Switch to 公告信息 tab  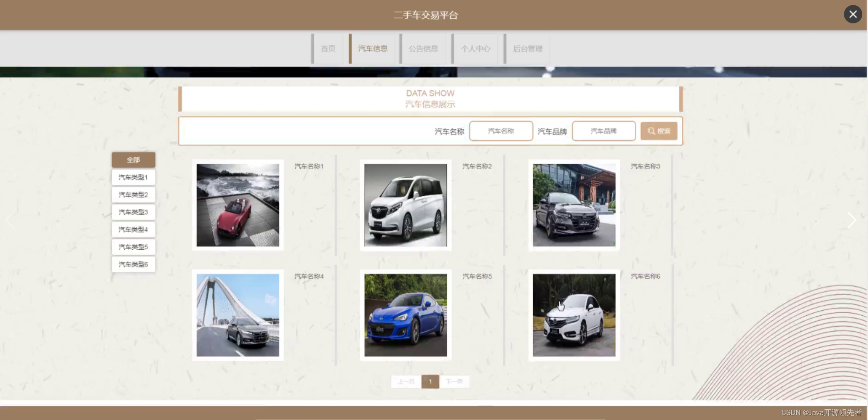coord(423,49)
